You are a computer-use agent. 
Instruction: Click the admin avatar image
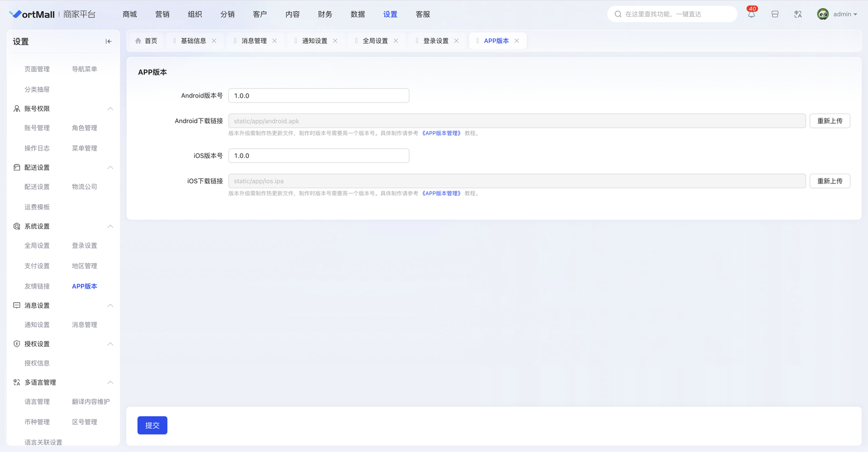click(822, 15)
